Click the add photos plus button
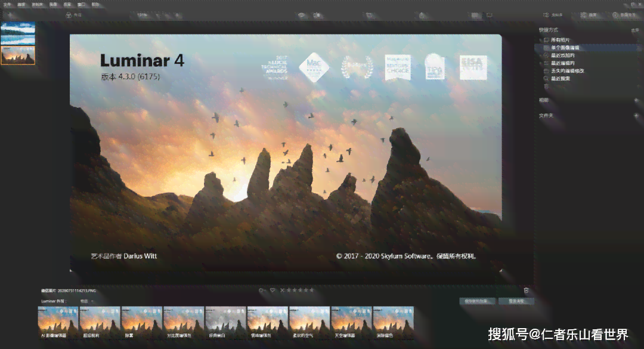This screenshot has width=644, height=349. [x=10, y=15]
